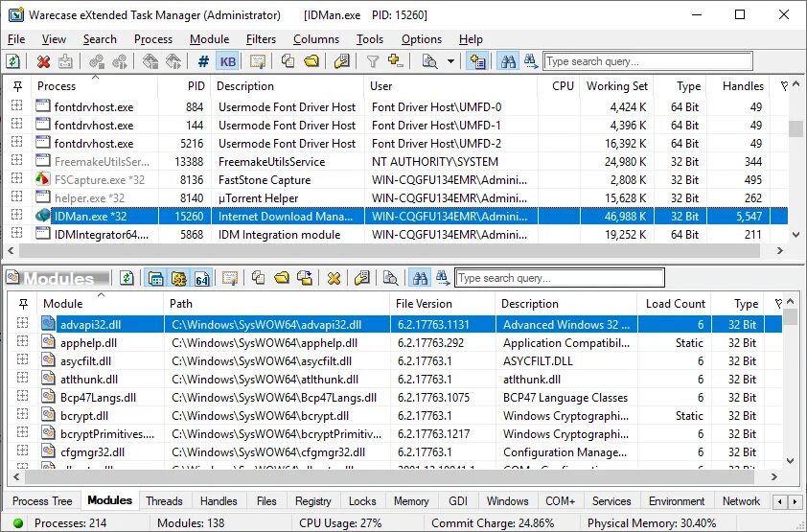
Task: Toggle the gear-shaped module filter icon
Action: (x=178, y=278)
